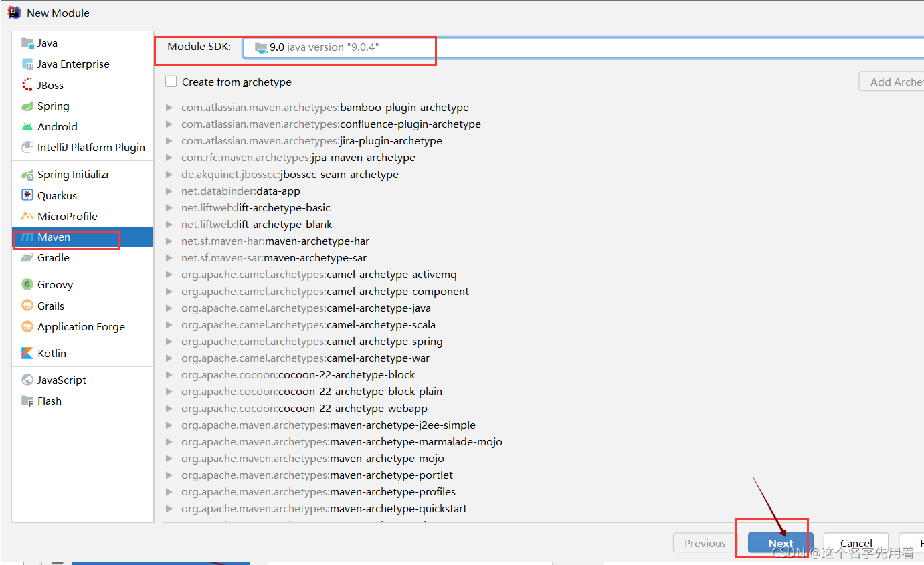Screen dimensions: 924x565
Task: Select camel-archetype-scala entry
Action: point(308,324)
